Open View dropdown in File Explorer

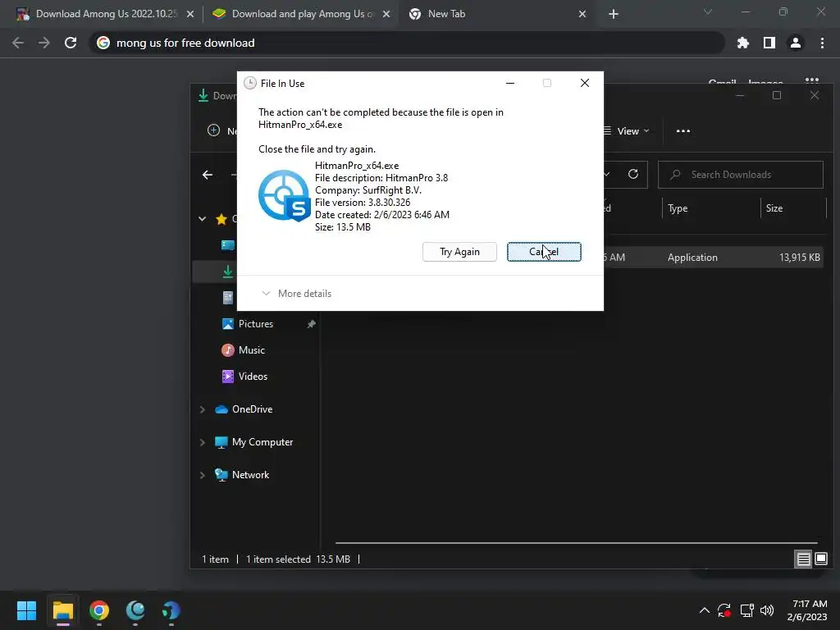pos(626,131)
